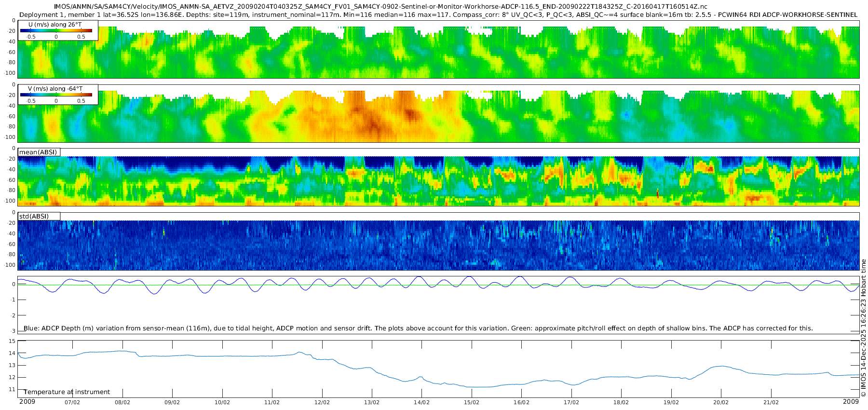868x410 pixels.
Task: Click the '-2' tick on the depth variation axis
Action: click(13, 315)
